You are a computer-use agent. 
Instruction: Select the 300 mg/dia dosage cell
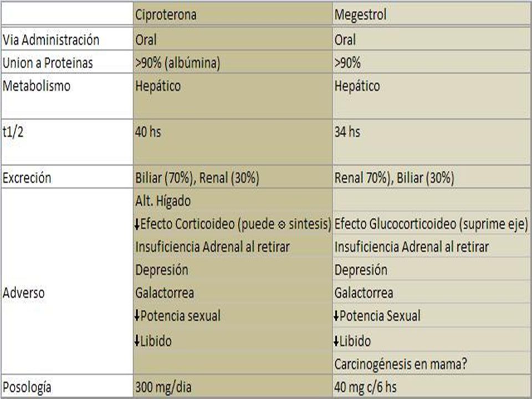233,386
